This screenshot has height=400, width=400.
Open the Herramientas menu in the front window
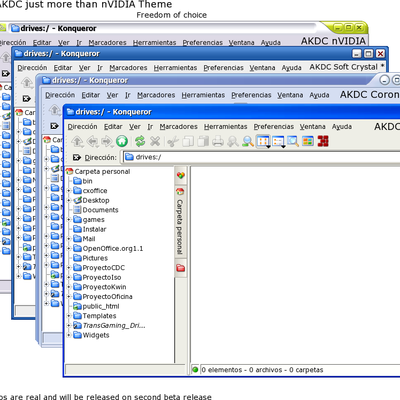225,127
